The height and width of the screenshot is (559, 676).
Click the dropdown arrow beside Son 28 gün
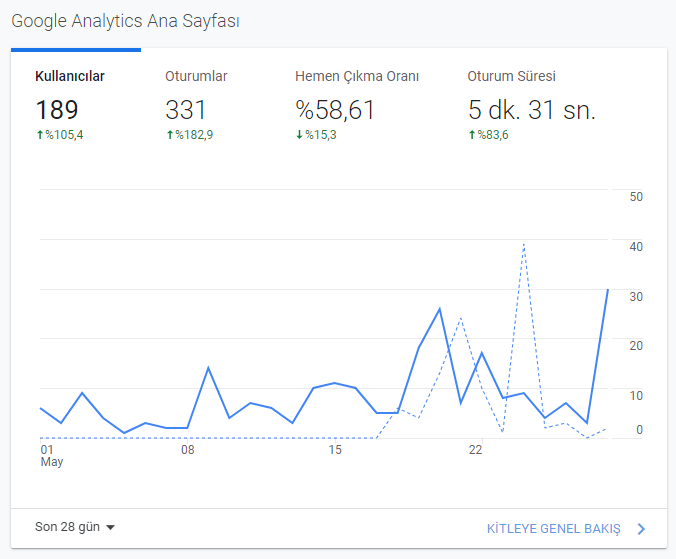110,528
